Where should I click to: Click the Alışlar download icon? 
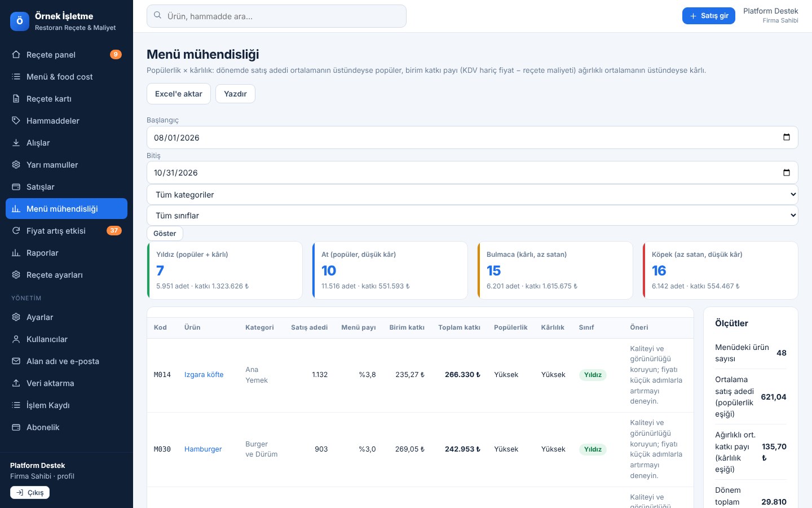16,143
